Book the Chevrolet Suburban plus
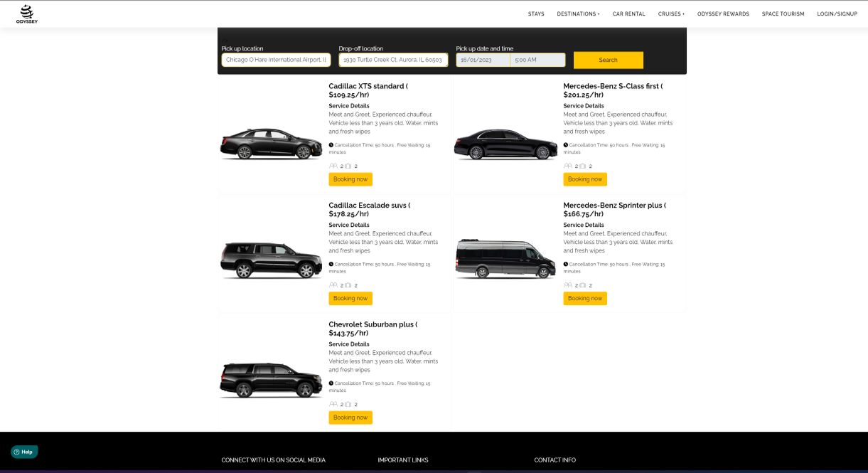 [350, 418]
